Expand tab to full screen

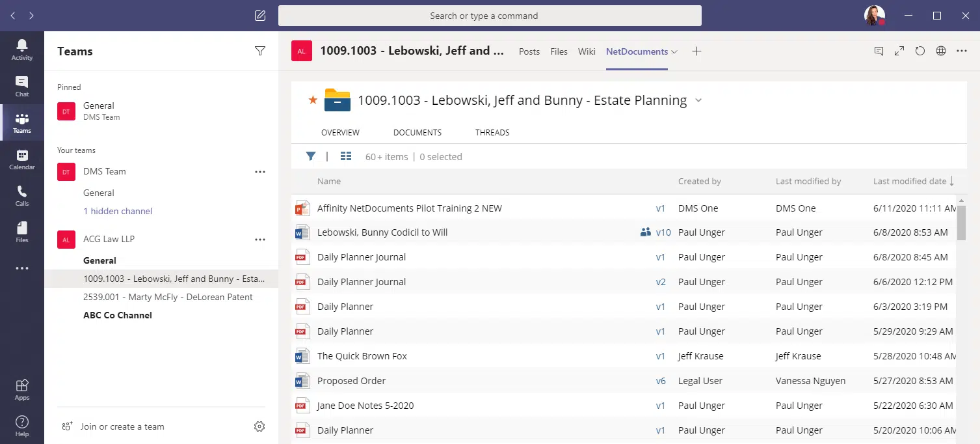point(899,51)
